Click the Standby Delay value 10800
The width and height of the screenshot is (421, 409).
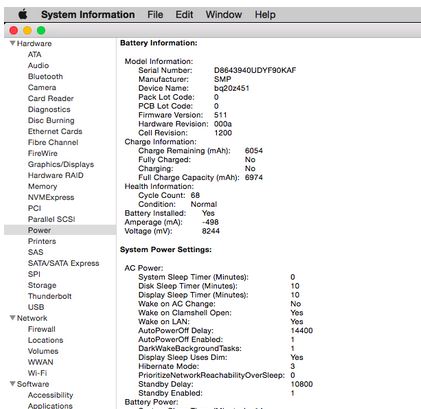point(302,384)
